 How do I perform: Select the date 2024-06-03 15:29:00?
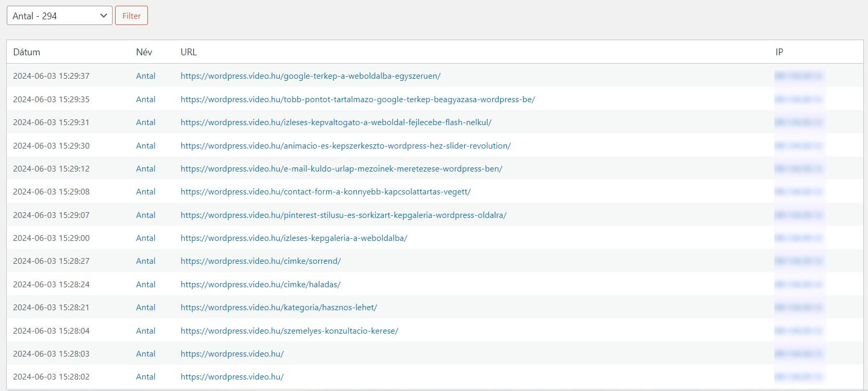pos(51,238)
